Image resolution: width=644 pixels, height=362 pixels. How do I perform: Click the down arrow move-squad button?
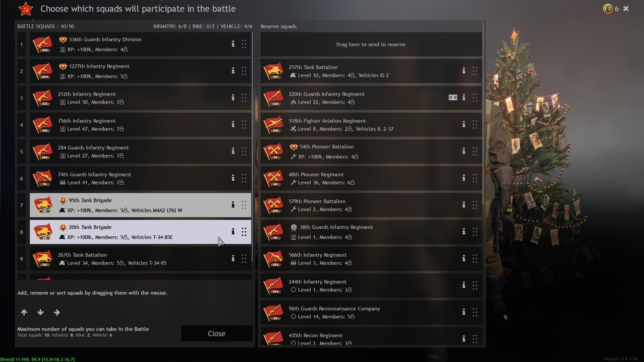41,312
